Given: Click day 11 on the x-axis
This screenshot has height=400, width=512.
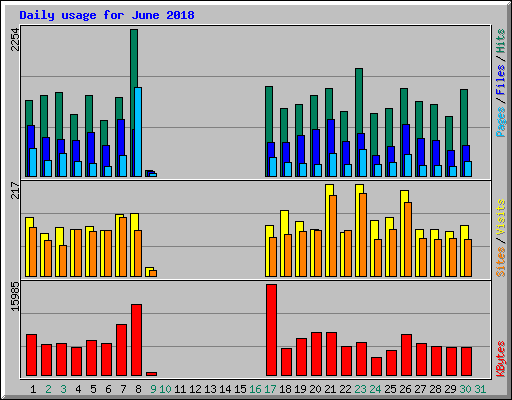Looking at the screenshot, I should (180, 389).
